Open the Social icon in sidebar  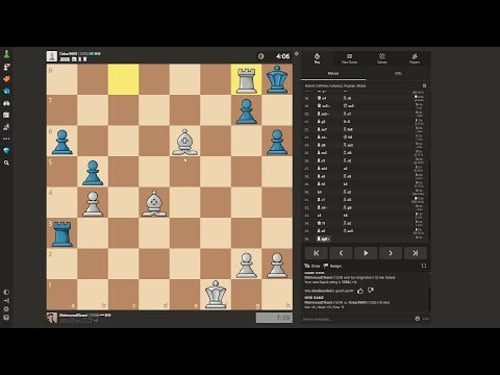coord(6,127)
